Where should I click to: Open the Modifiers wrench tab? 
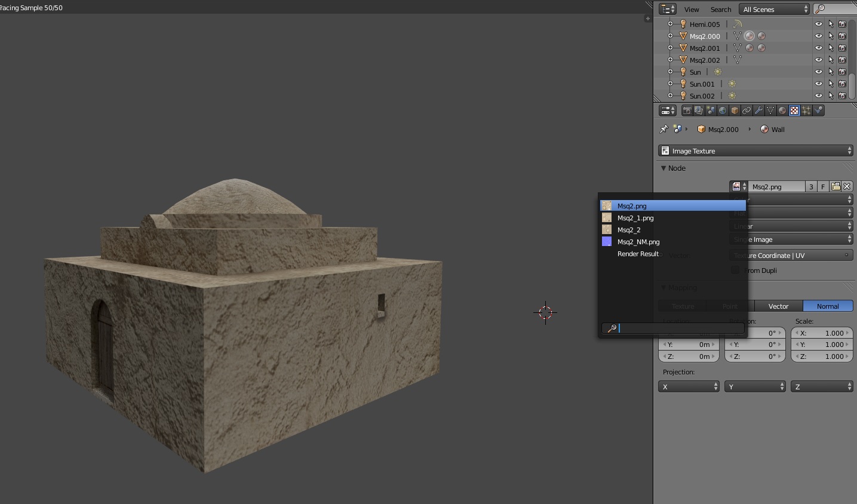coord(758,110)
